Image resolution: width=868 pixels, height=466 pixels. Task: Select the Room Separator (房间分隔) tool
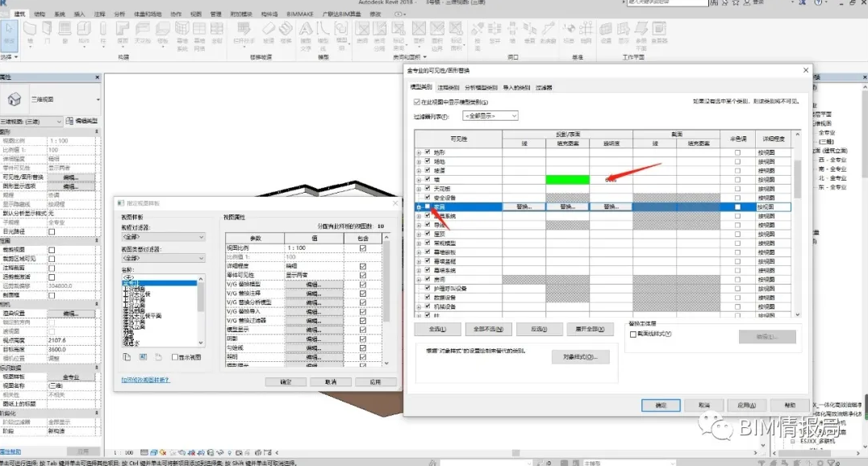click(x=380, y=35)
